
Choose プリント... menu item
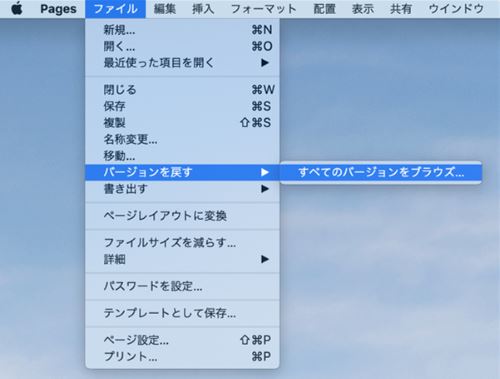(x=182, y=357)
